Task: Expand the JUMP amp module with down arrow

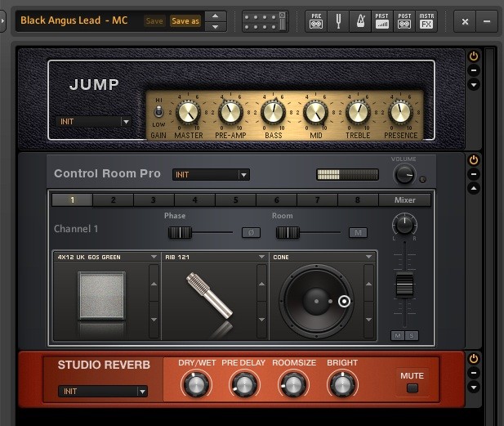Action: pos(474,84)
